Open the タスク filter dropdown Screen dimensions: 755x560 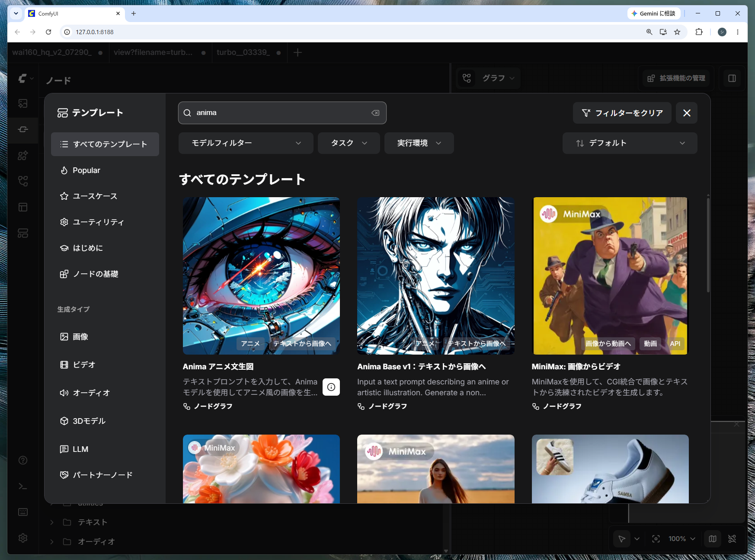pos(349,143)
